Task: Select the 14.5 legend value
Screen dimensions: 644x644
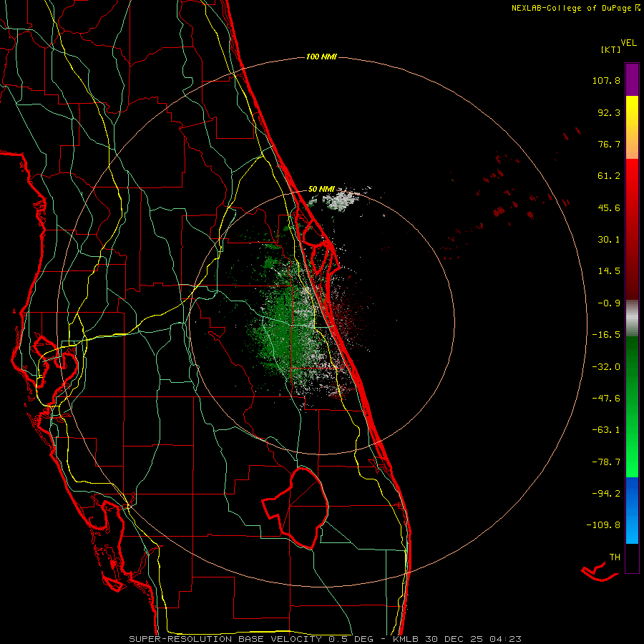Action: pyautogui.click(x=609, y=271)
